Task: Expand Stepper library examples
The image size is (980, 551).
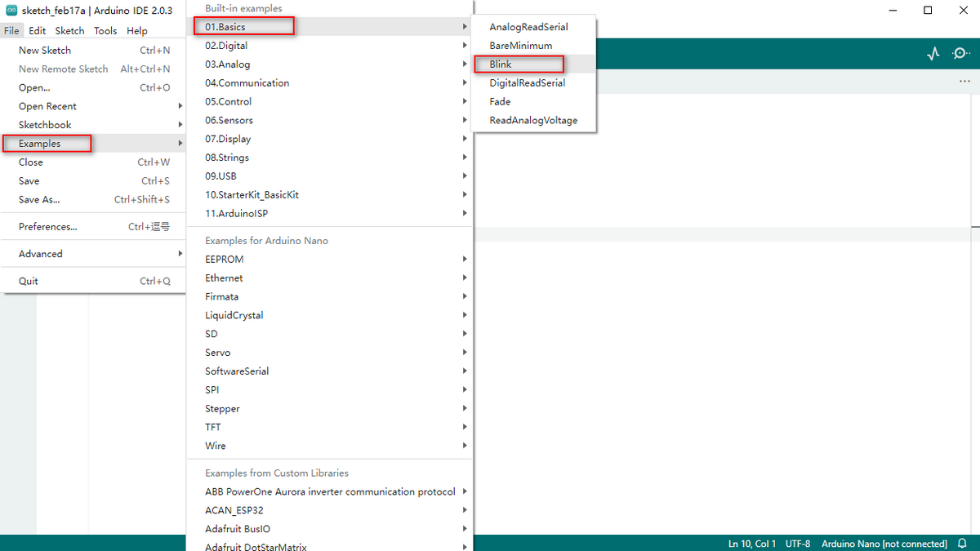Action: point(330,409)
